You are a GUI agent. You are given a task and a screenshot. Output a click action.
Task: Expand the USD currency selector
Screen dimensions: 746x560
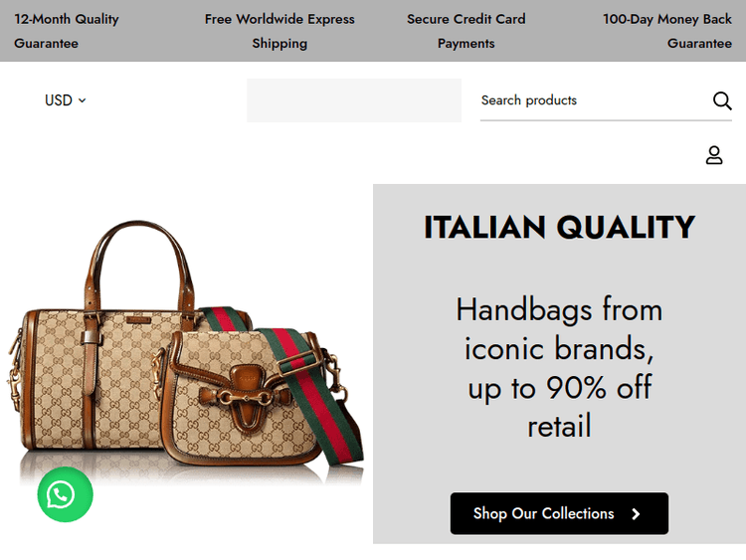66,100
